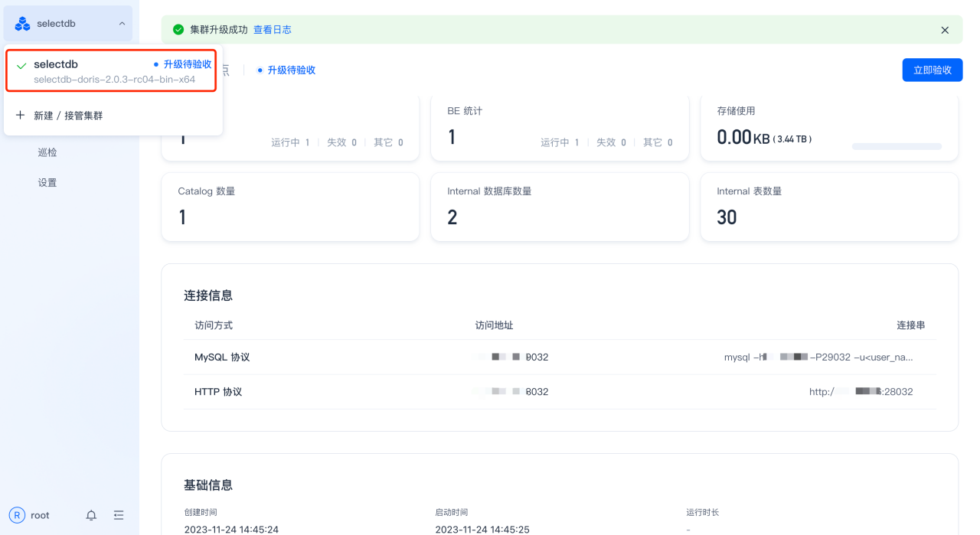Click the mysql connection string

point(818,357)
